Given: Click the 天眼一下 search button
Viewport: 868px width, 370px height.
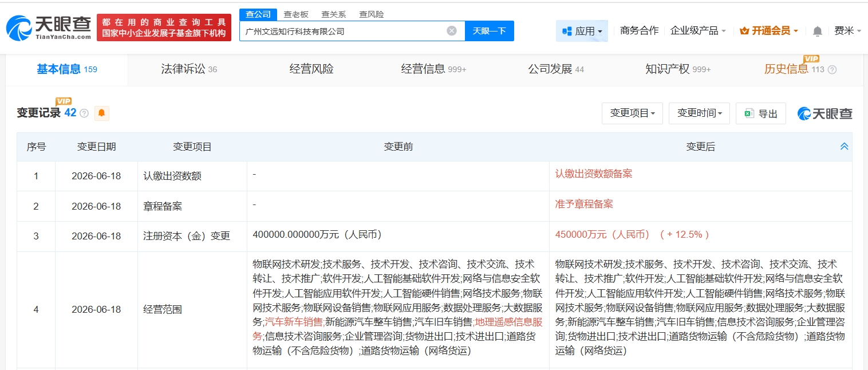Looking at the screenshot, I should [490, 31].
